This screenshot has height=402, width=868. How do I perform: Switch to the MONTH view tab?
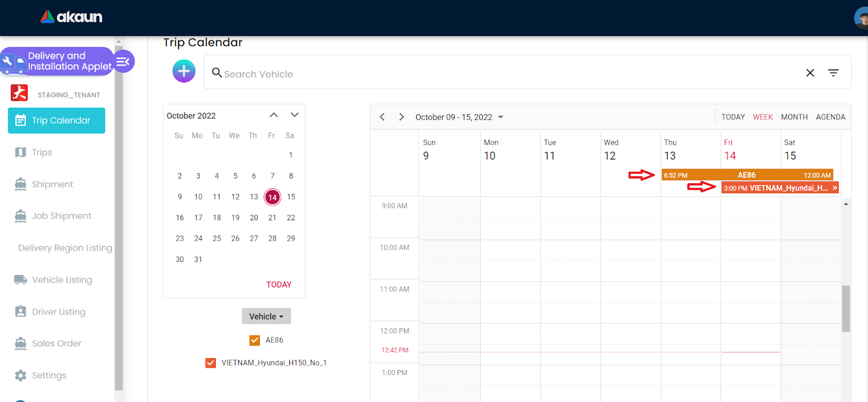(794, 117)
